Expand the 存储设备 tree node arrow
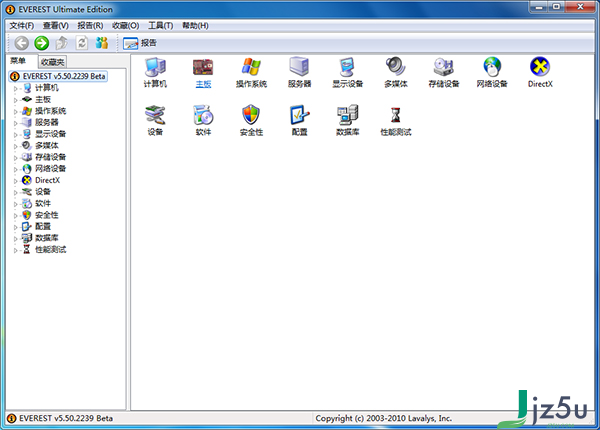The width and height of the screenshot is (600, 430). 16,158
